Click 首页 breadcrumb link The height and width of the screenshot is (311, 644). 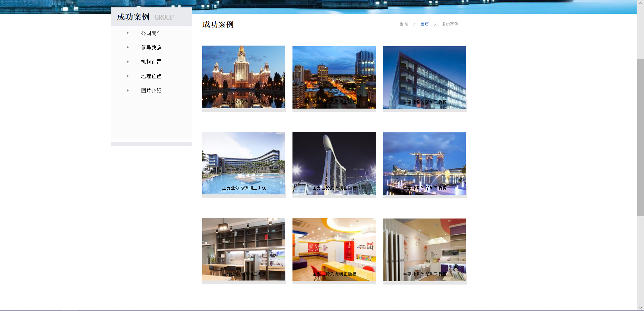coord(424,24)
